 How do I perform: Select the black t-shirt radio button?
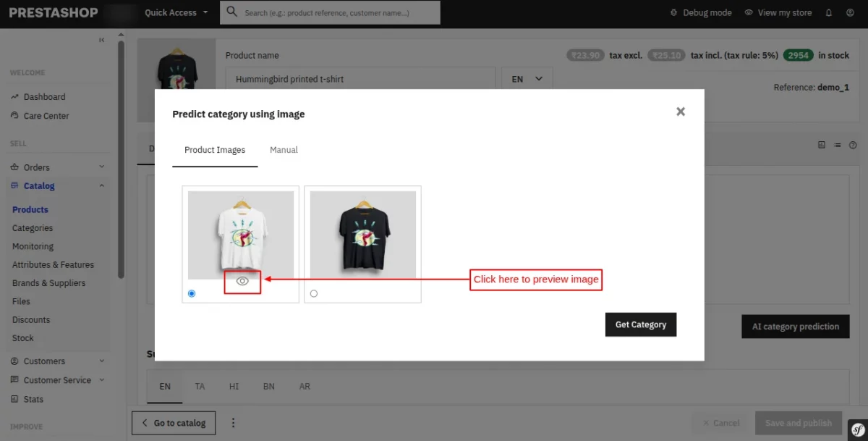313,293
